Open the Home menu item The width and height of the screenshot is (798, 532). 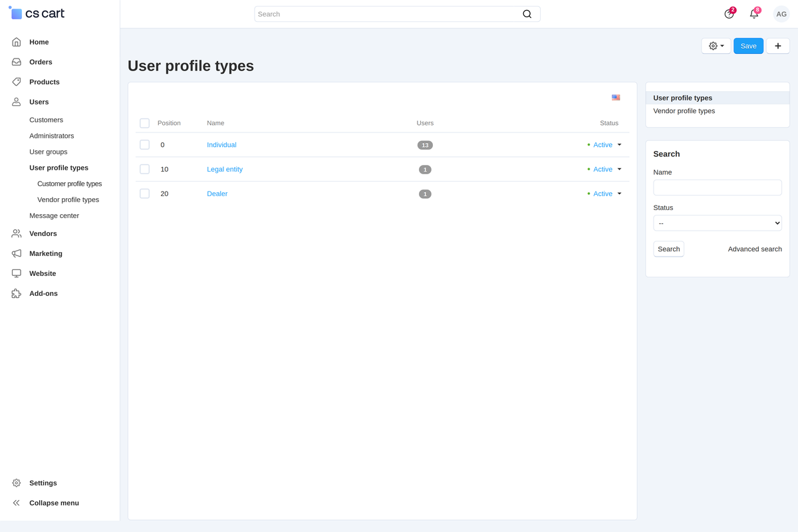pos(39,42)
